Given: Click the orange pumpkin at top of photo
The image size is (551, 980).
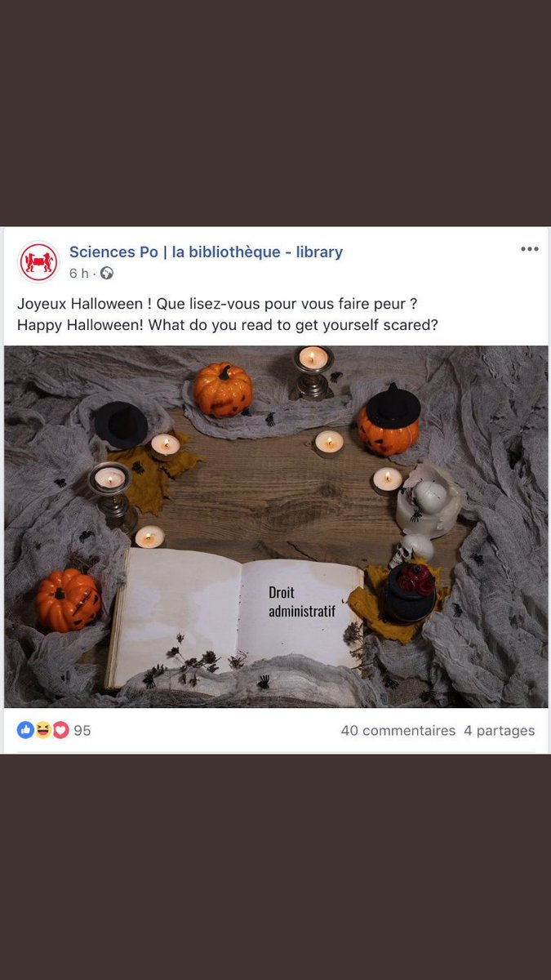Looking at the screenshot, I should pyautogui.click(x=223, y=390).
